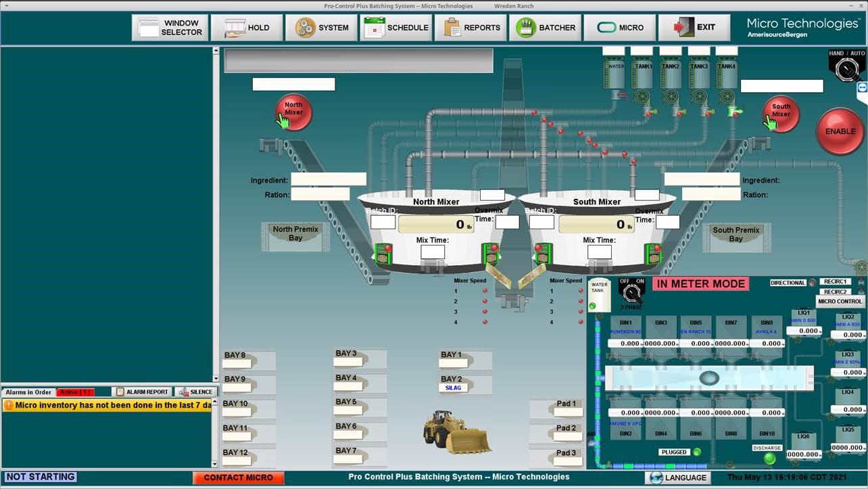The height and width of the screenshot is (489, 868).
Task: Open the LANGUAGE selector
Action: (x=679, y=478)
